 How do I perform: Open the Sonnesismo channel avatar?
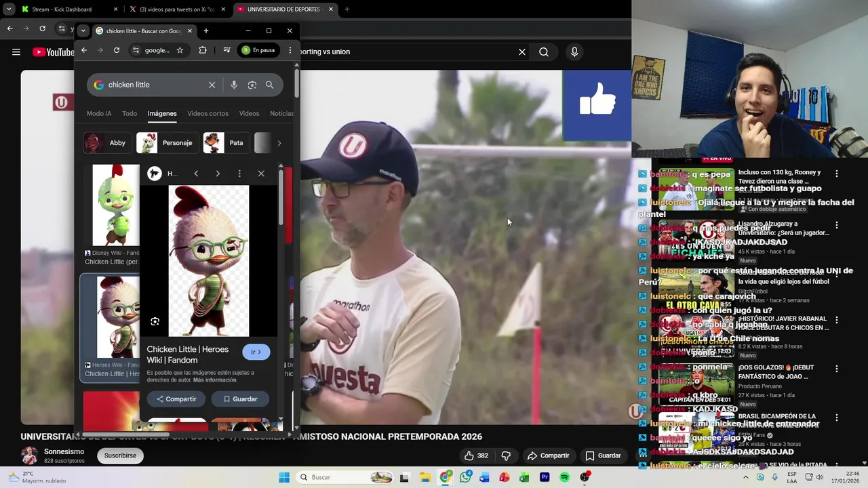[29, 455]
